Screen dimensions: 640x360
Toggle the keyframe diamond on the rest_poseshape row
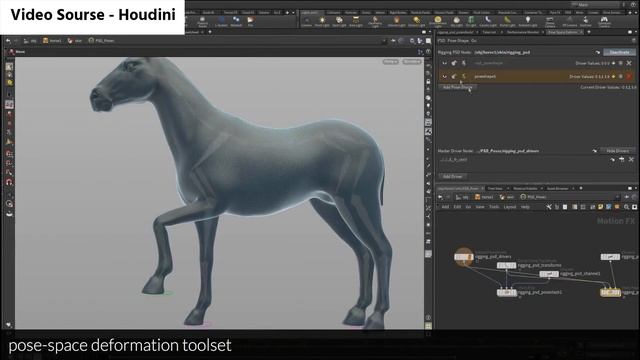click(x=613, y=63)
